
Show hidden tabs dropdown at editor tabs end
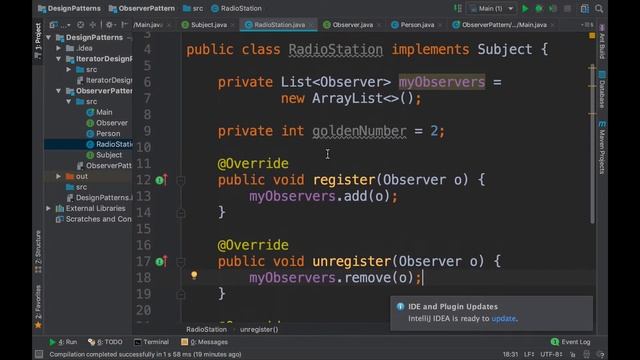pyautogui.click(x=587, y=25)
